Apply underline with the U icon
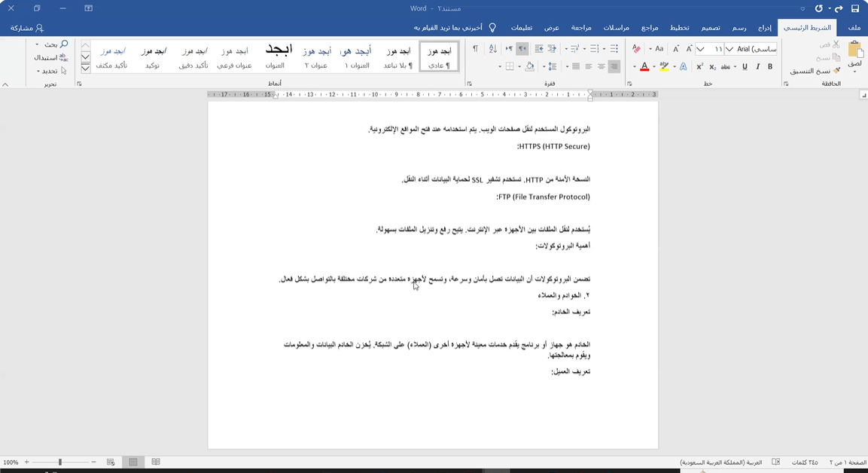The height and width of the screenshot is (473, 868). tap(745, 67)
